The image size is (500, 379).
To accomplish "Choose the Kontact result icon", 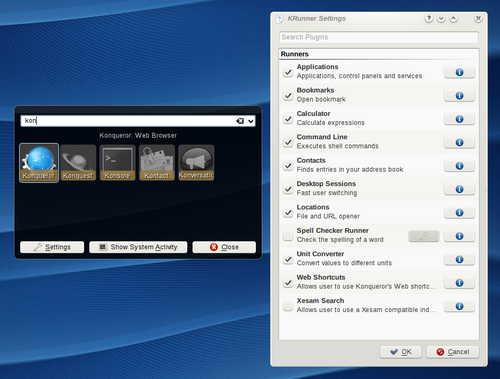I will pos(157,163).
